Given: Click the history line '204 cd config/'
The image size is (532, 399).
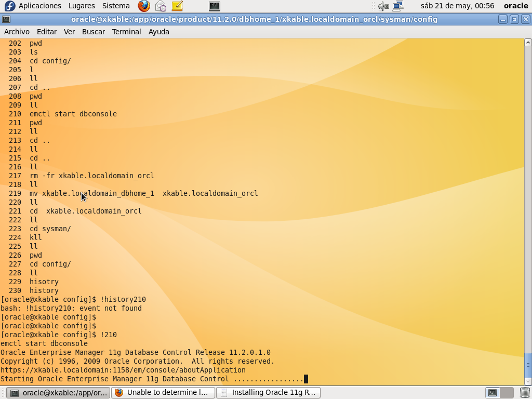Looking at the screenshot, I should [39, 61].
